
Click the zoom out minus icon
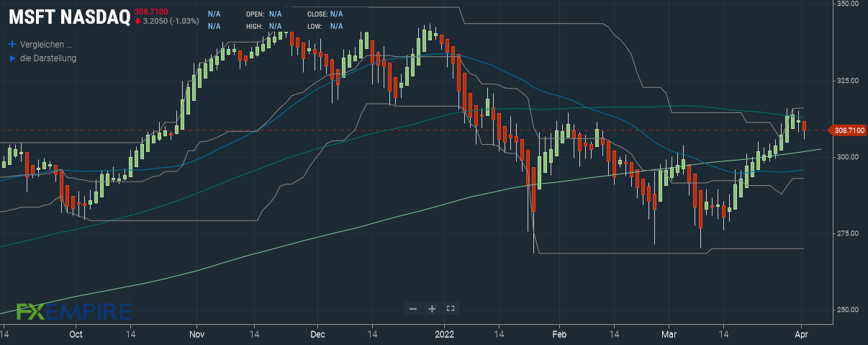(413, 308)
